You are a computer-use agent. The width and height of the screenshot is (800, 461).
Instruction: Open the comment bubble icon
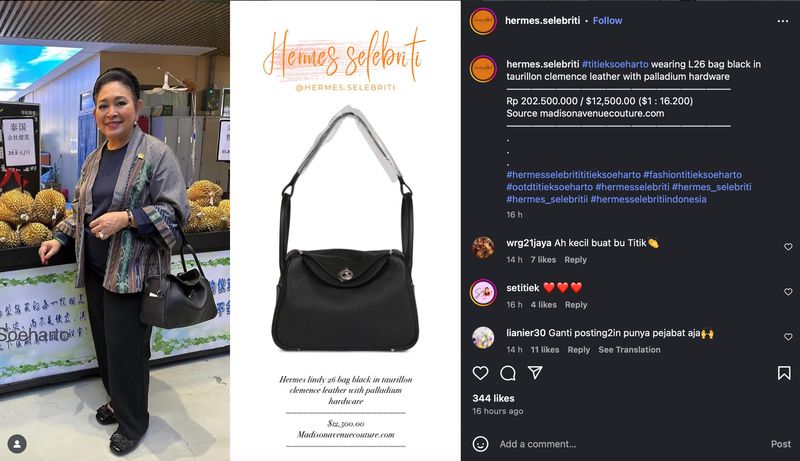508,373
